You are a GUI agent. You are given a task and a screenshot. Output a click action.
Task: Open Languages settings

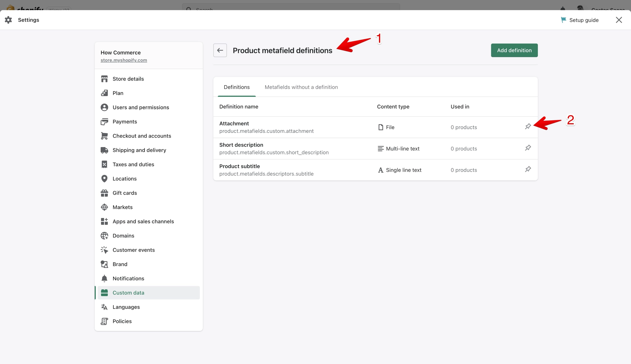click(149, 307)
